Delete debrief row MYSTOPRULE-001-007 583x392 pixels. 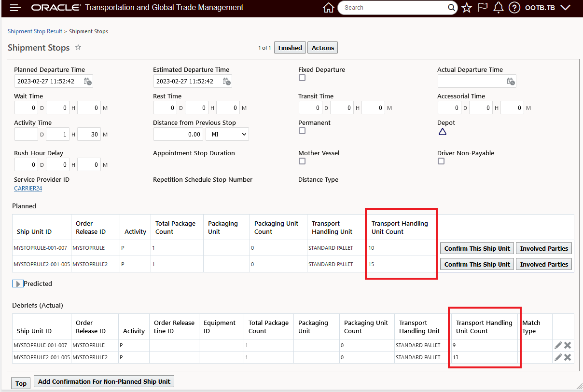coord(568,345)
